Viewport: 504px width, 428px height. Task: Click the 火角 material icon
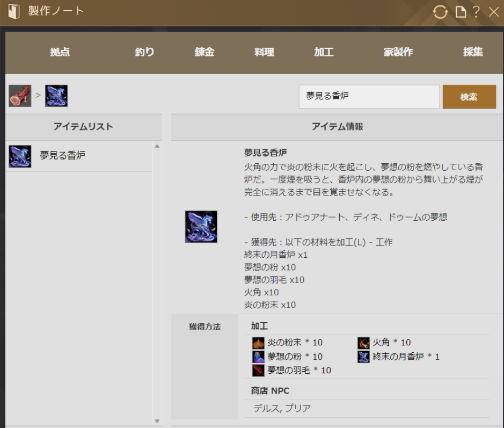pyautogui.click(x=364, y=343)
